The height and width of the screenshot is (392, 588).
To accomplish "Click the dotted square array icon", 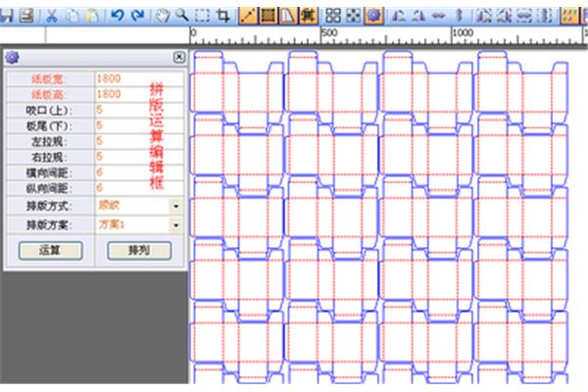I will (353, 16).
